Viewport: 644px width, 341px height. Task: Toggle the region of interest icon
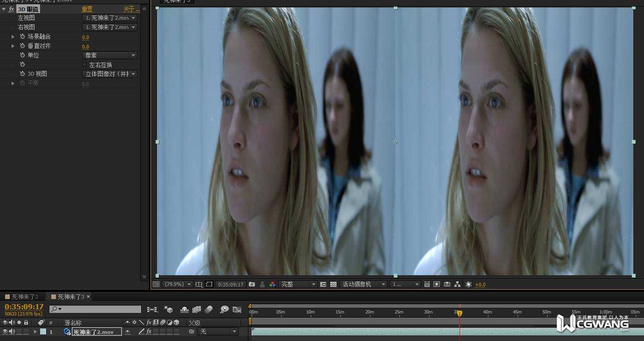tap(323, 284)
